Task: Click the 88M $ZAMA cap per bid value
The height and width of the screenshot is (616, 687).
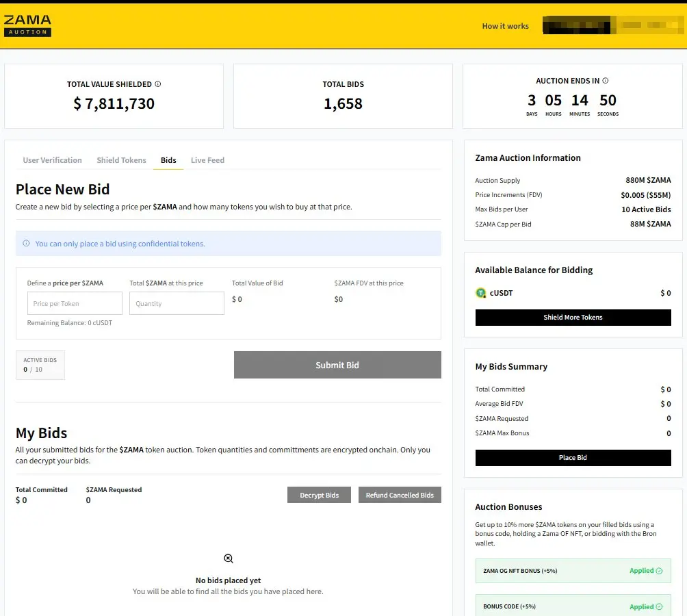Action: pos(650,224)
